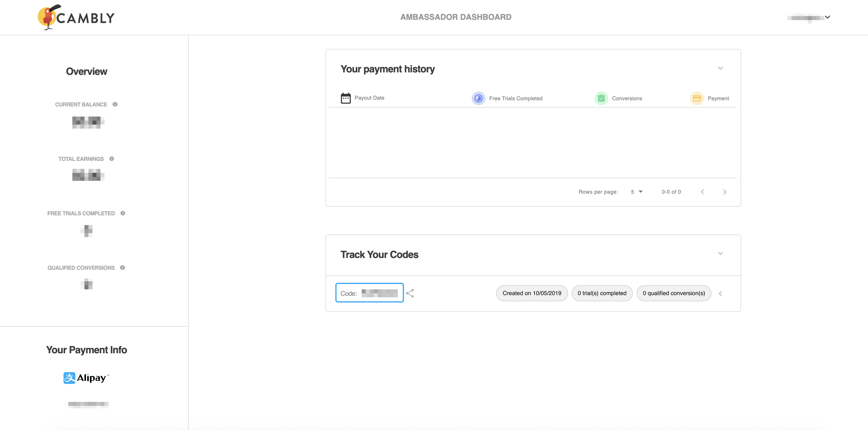Click the Free Trials Completed info icon
Viewport: 868px width, 430px height.
[x=122, y=213]
